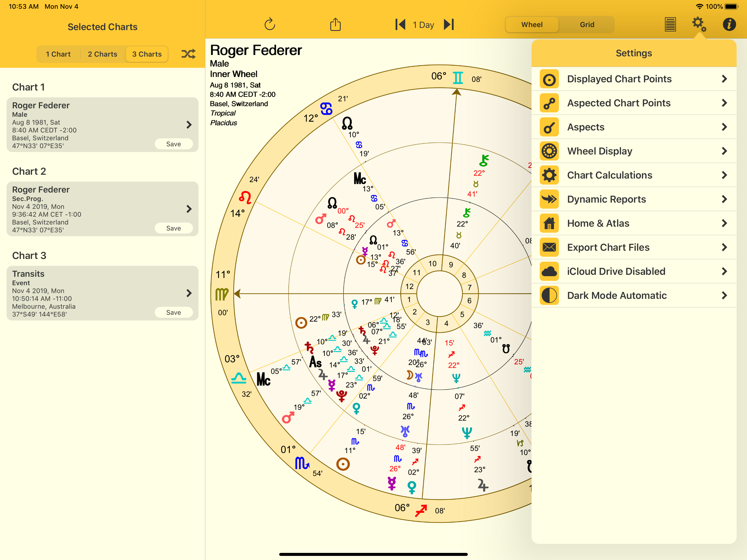Tap the share export icon

[x=335, y=24]
